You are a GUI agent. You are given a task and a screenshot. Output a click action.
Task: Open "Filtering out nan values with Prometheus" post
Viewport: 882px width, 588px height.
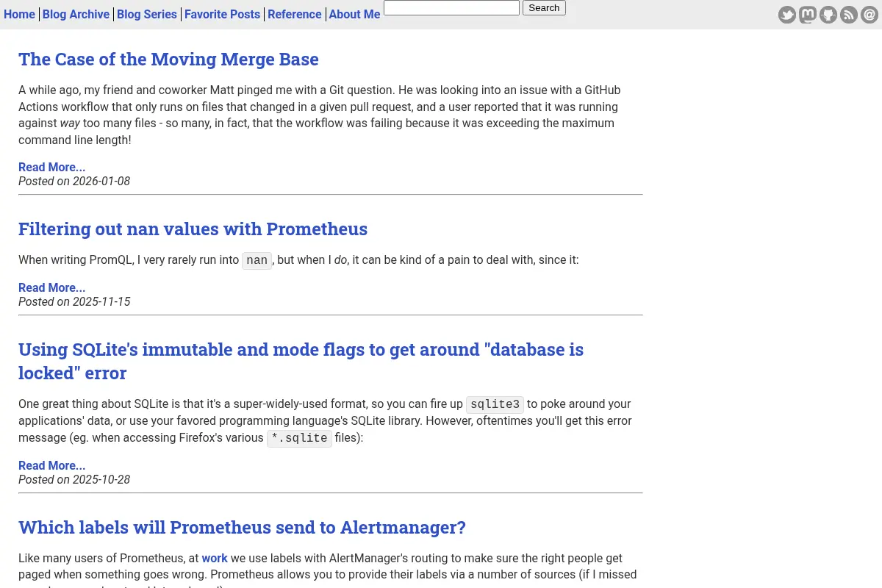coord(193,229)
